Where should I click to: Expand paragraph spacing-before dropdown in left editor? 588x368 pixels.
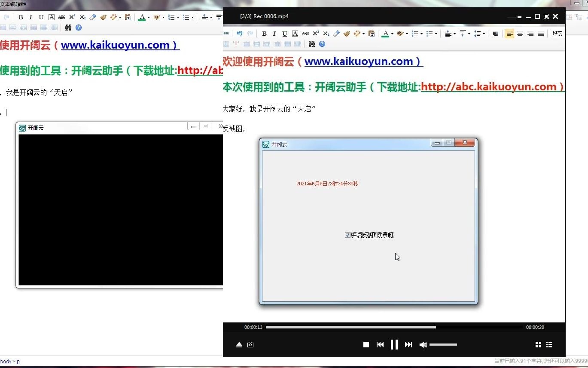point(211,18)
